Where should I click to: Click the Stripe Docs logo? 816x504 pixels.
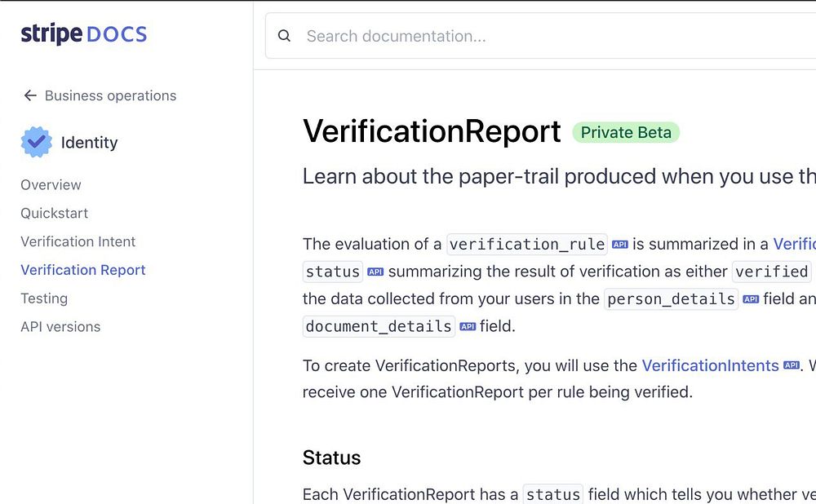(84, 34)
